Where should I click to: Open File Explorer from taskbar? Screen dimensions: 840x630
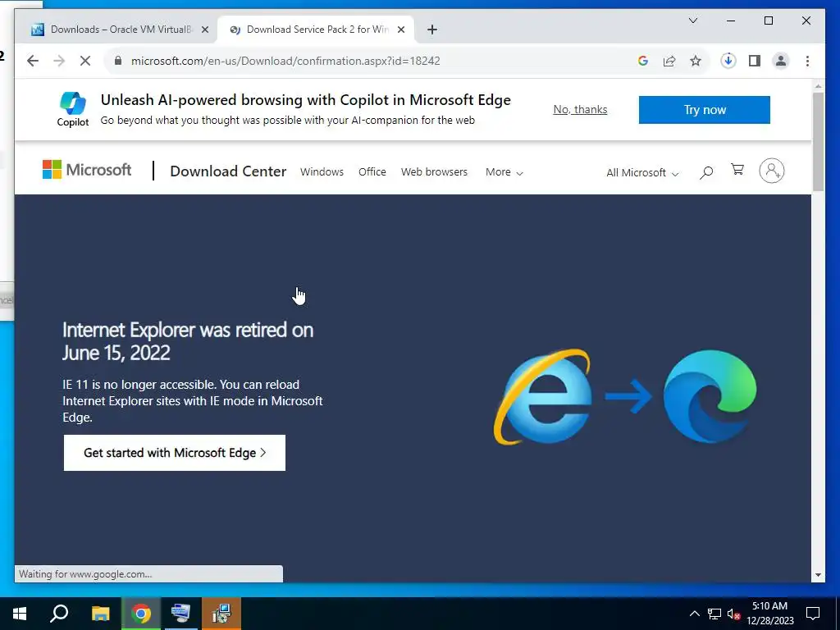(100, 614)
